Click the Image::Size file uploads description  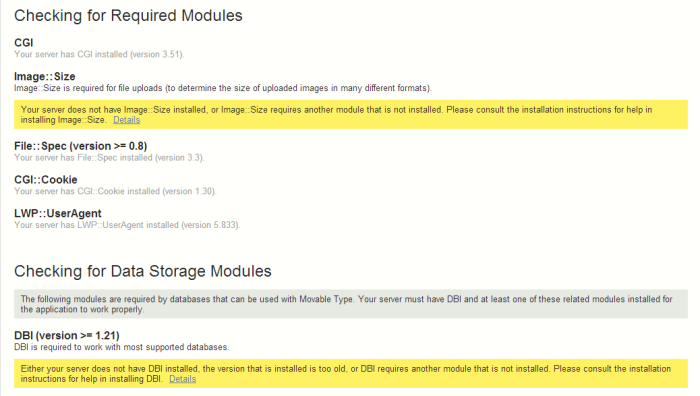(x=223, y=88)
